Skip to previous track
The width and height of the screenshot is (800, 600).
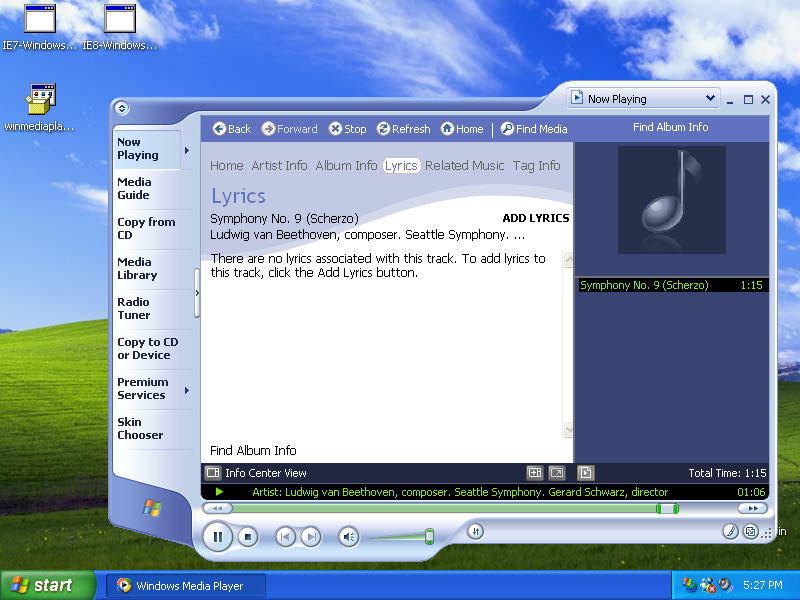click(285, 537)
